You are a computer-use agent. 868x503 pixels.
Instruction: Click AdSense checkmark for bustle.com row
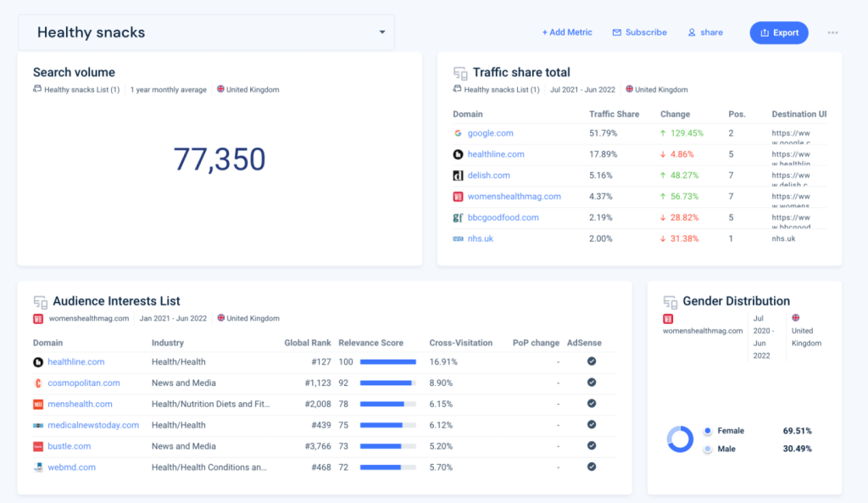tap(592, 446)
